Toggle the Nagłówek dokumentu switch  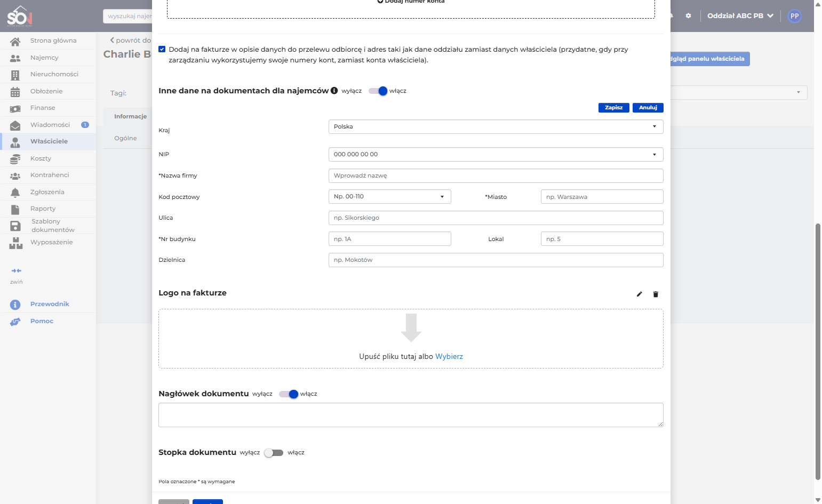(289, 394)
